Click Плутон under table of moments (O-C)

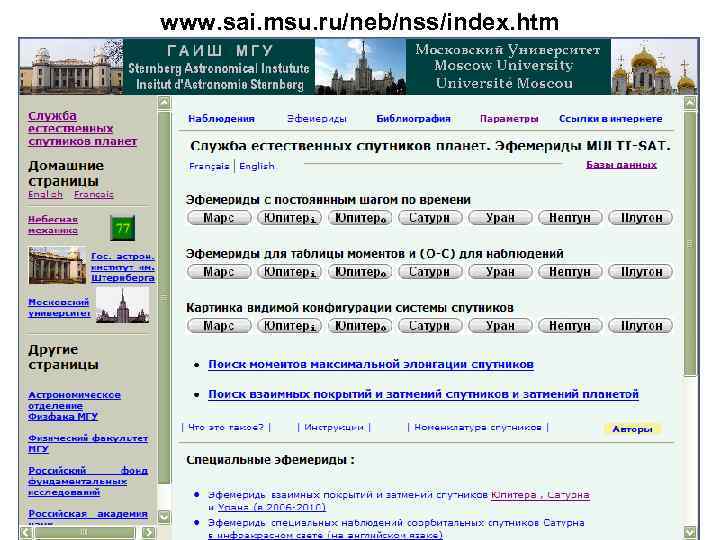(x=641, y=272)
